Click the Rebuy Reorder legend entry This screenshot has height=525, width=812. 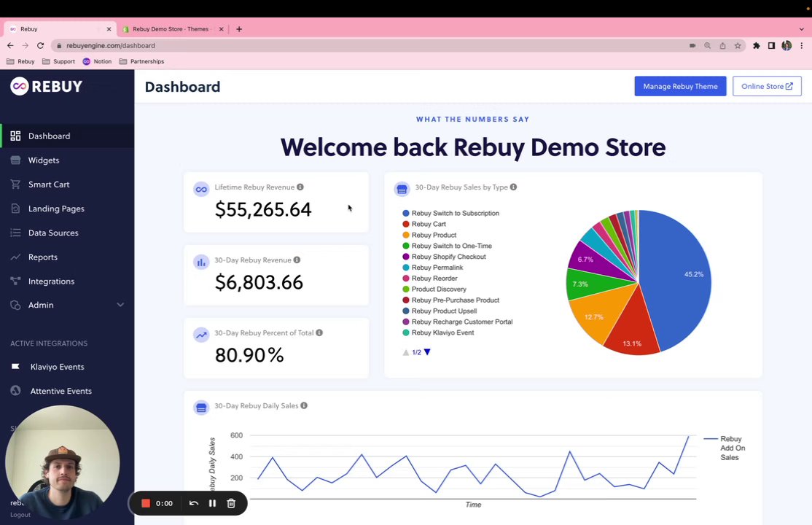pos(430,279)
